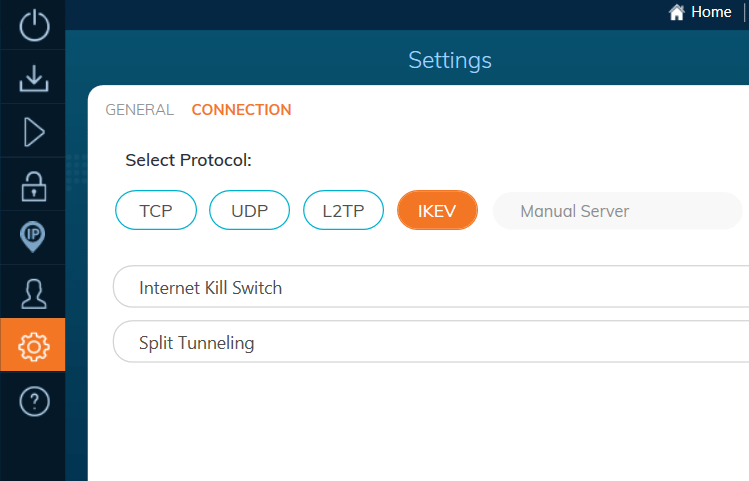The image size is (749, 481).
Task: Select the UDP protocol option
Action: coord(249,210)
